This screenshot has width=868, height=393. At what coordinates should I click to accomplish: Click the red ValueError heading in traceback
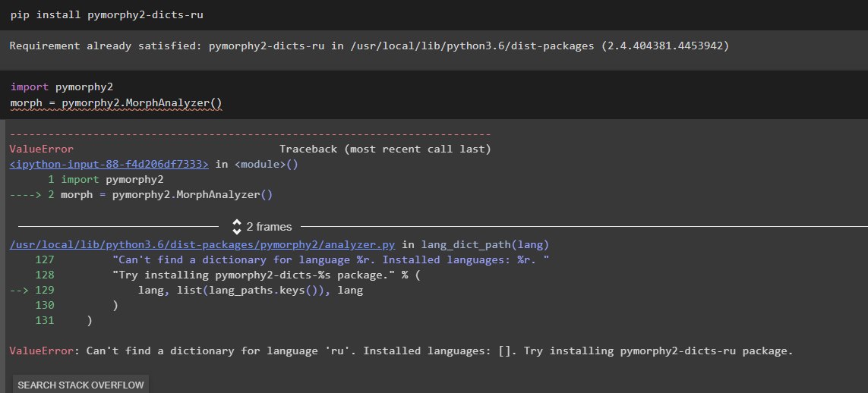[x=42, y=149]
